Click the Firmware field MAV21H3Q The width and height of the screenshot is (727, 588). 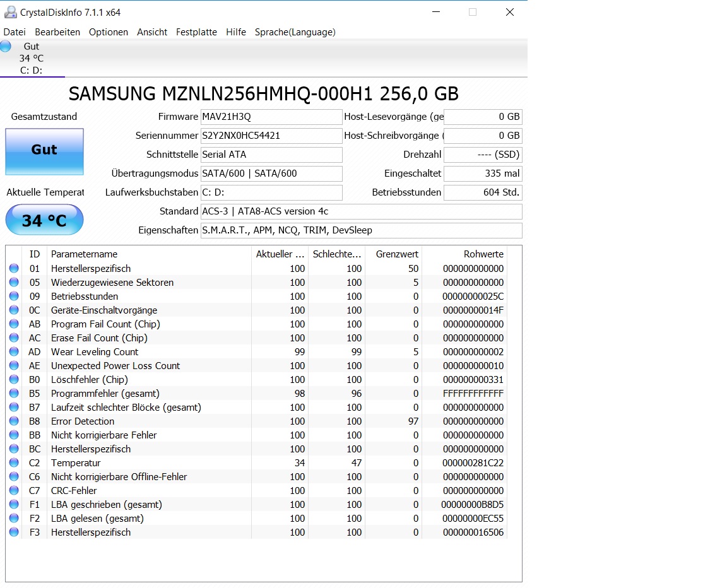(x=271, y=117)
